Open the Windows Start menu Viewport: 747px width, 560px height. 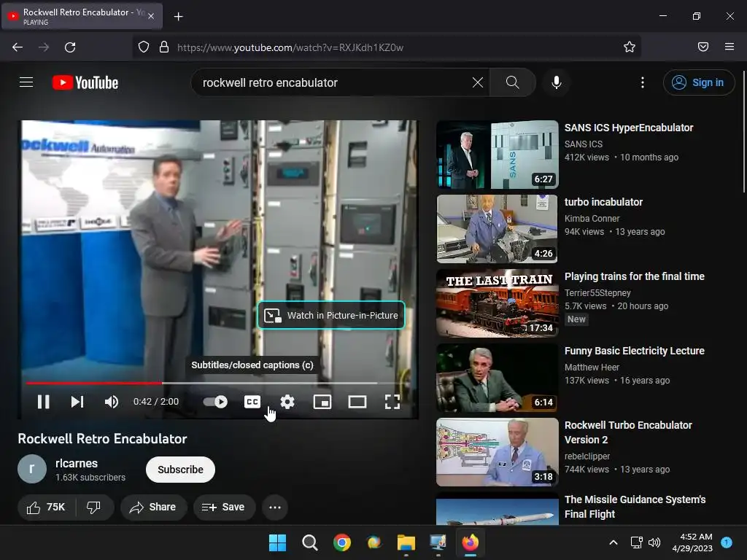pos(277,542)
